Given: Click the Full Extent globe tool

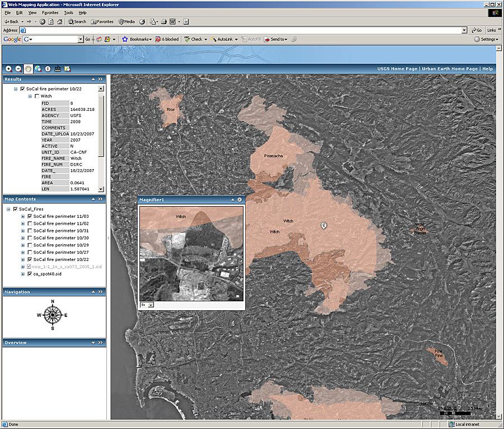Looking at the screenshot, I should [x=38, y=69].
